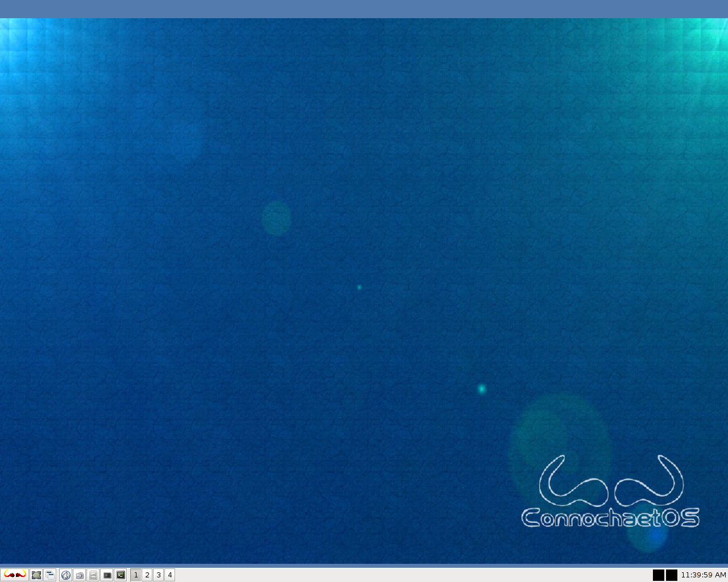Open the ConnochaetOS start menu button

point(14,575)
